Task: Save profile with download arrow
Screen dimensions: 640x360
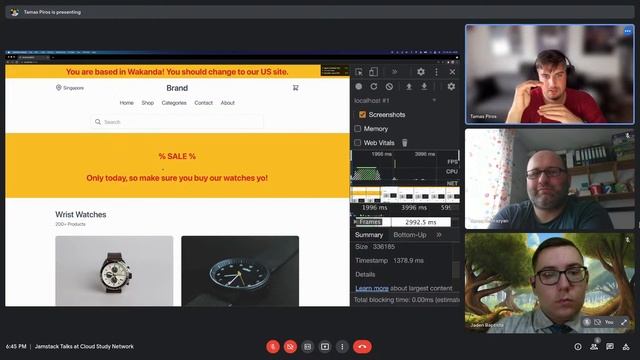Action: pyautogui.click(x=424, y=87)
